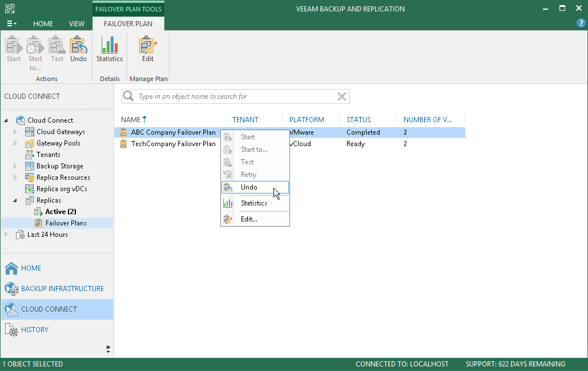The image size is (588, 371).
Task: Click the Replica Resources tree icon
Action: click(x=30, y=178)
